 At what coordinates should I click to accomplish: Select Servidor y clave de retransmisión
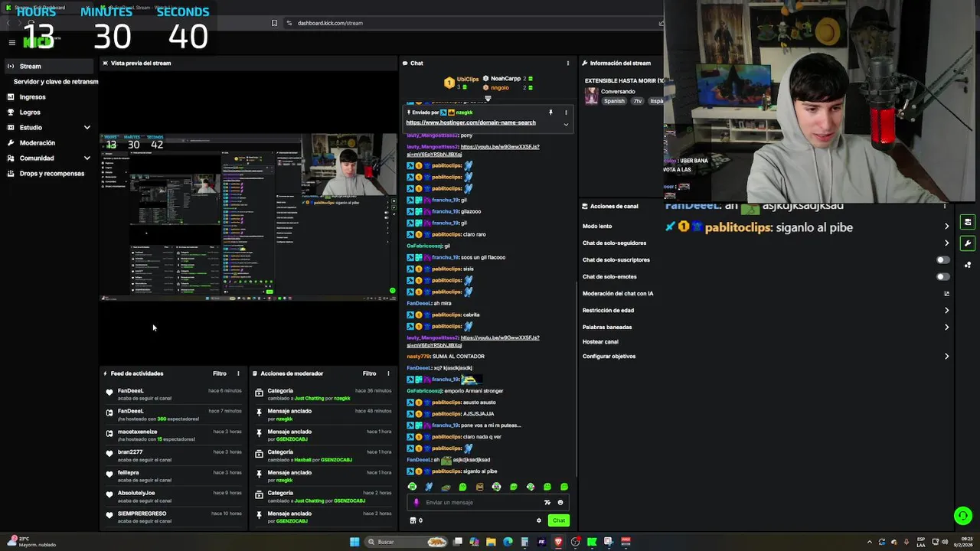(x=55, y=82)
